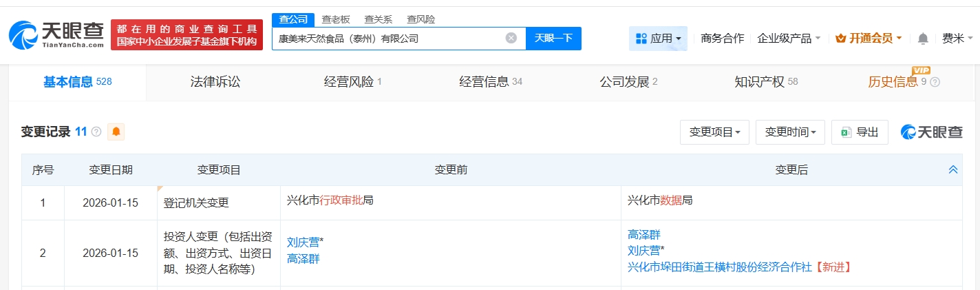This screenshot has height=290, width=980.
Task: Open the 应用 apps dropdown
Action: [x=657, y=39]
